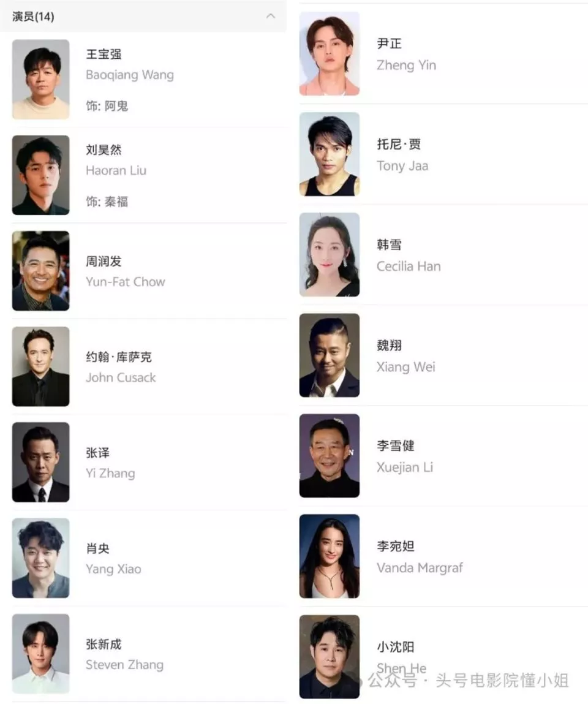The image size is (588, 704).
Task: Open 张译 Yi Zhang's headshot
Action: coord(41,462)
